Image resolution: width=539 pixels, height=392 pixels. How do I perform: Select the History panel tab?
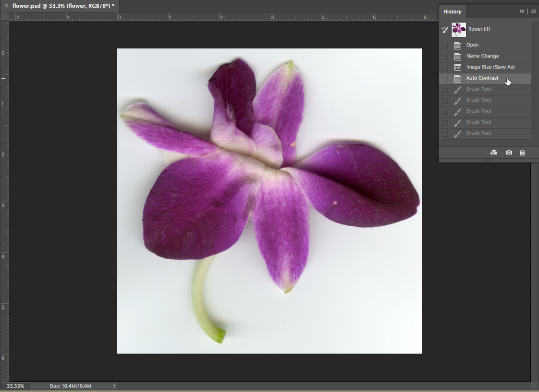tap(452, 12)
